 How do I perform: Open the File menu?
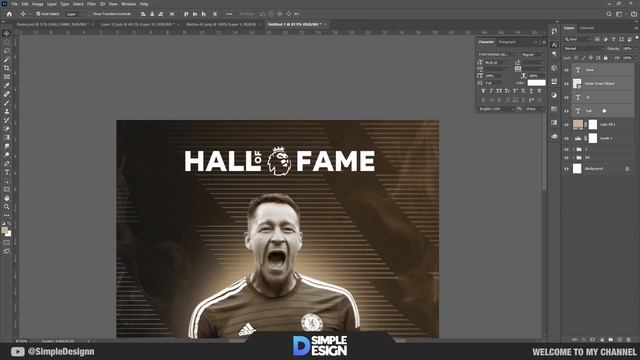[x=14, y=4]
